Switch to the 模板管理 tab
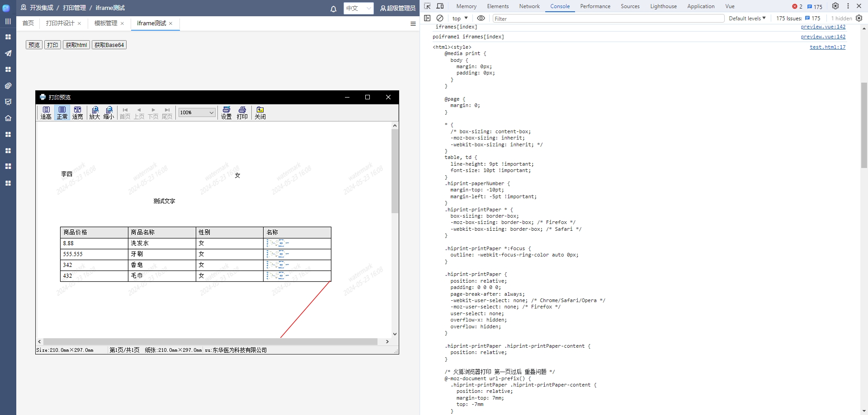Image resolution: width=868 pixels, height=415 pixels. [106, 23]
